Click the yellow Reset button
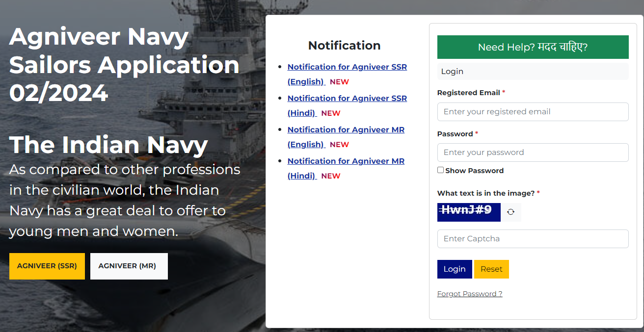This screenshot has height=332, width=644. coord(491,269)
